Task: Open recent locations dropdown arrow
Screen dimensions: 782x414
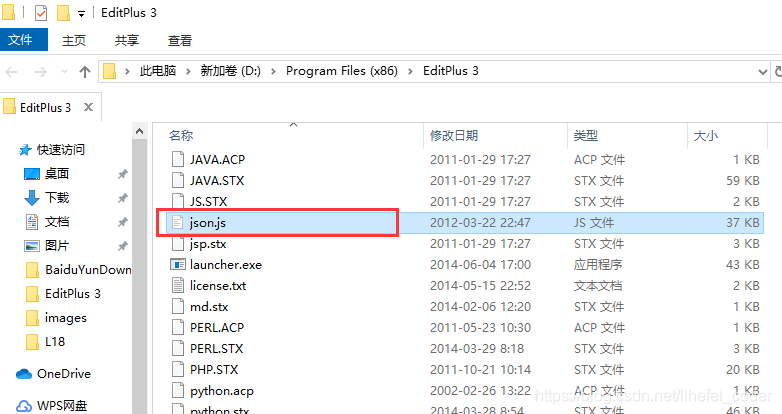Action: tap(64, 72)
